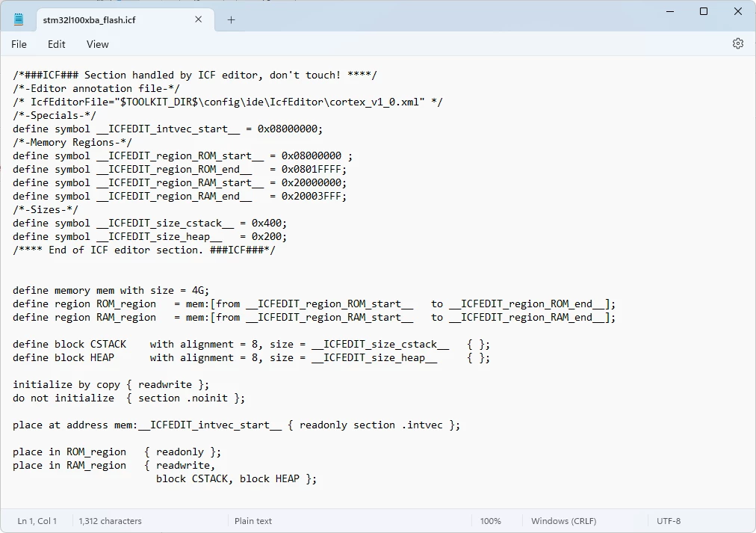Close the stm32l100xba_flash.icf tab

[198, 19]
